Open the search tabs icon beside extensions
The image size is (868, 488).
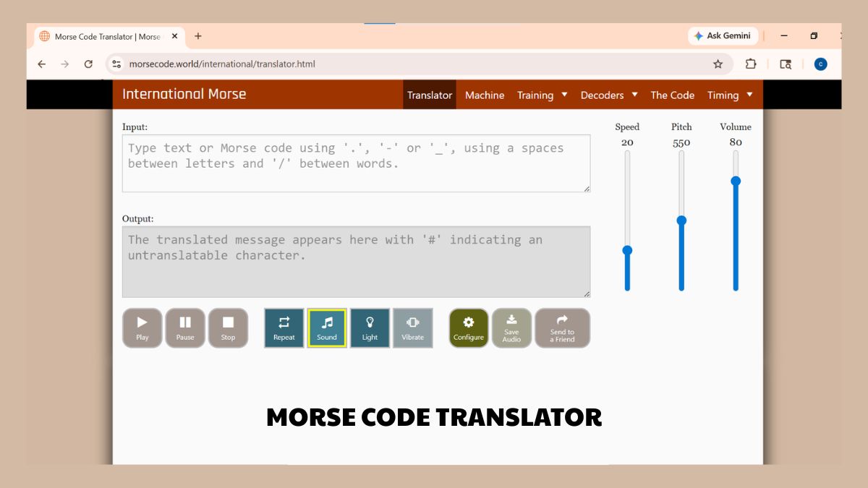pyautogui.click(x=786, y=64)
